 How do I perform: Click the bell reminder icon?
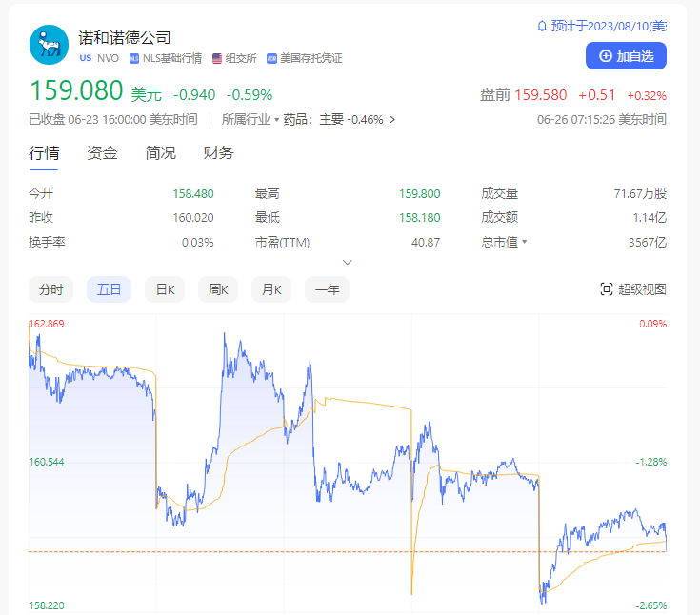[542, 27]
